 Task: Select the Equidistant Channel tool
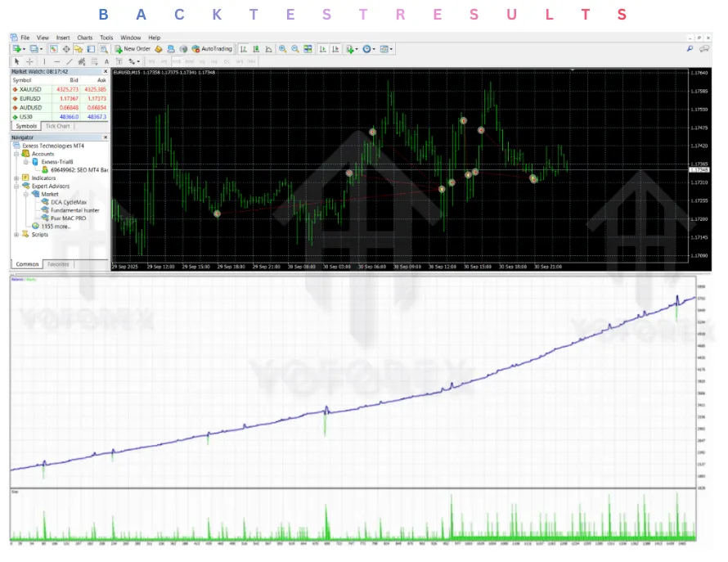[82, 61]
